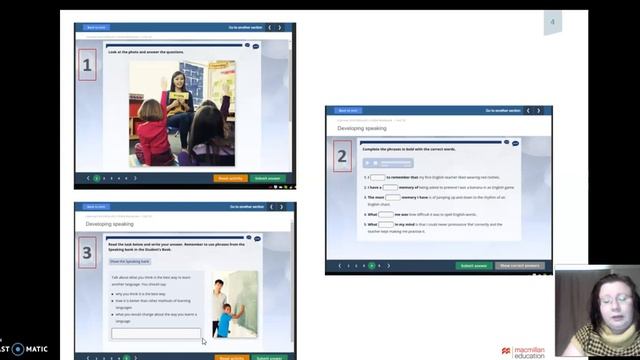Click Back to unit in the classroom photo panel

coord(96,27)
